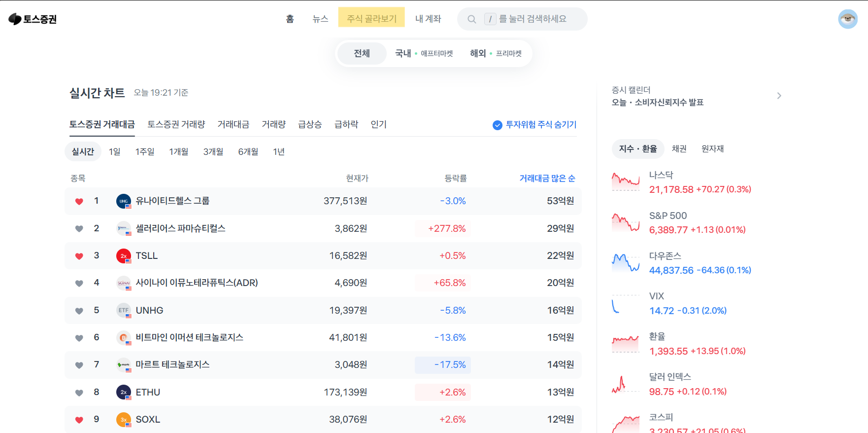Select 지수 · 환율 tab

point(638,148)
